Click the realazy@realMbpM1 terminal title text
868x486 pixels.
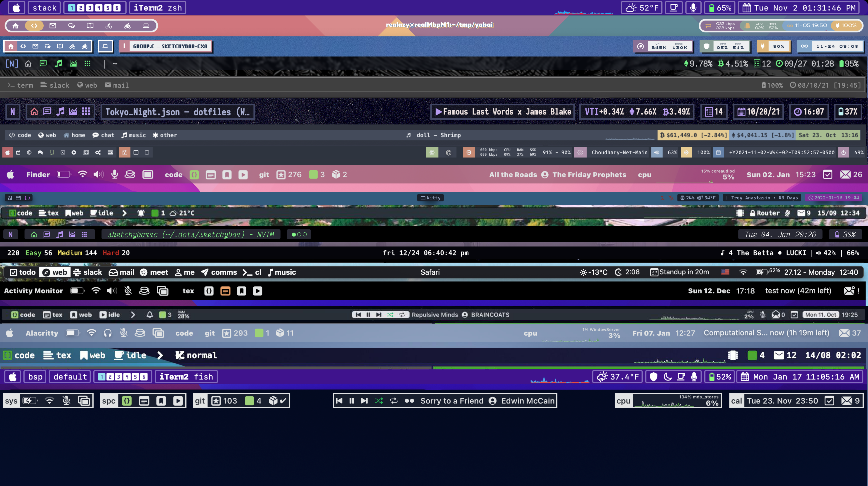439,25
